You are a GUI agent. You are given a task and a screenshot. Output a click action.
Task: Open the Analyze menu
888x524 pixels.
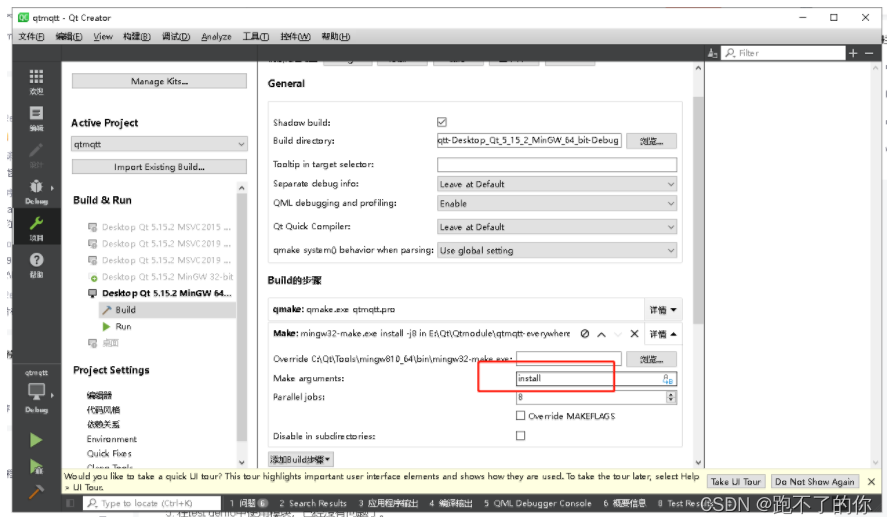[x=216, y=36]
